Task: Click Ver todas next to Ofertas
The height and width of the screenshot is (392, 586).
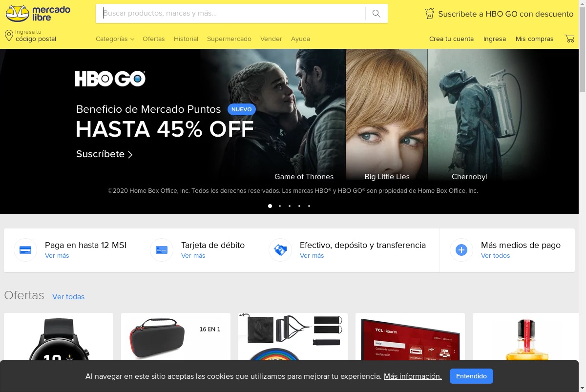Action: tap(68, 297)
